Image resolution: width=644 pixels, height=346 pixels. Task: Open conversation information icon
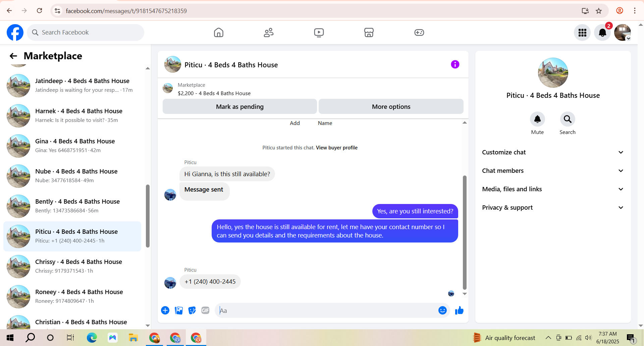(x=455, y=64)
